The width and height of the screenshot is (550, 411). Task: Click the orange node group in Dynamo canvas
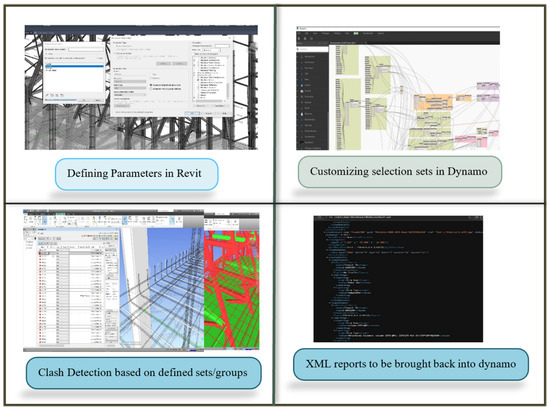[x=433, y=102]
